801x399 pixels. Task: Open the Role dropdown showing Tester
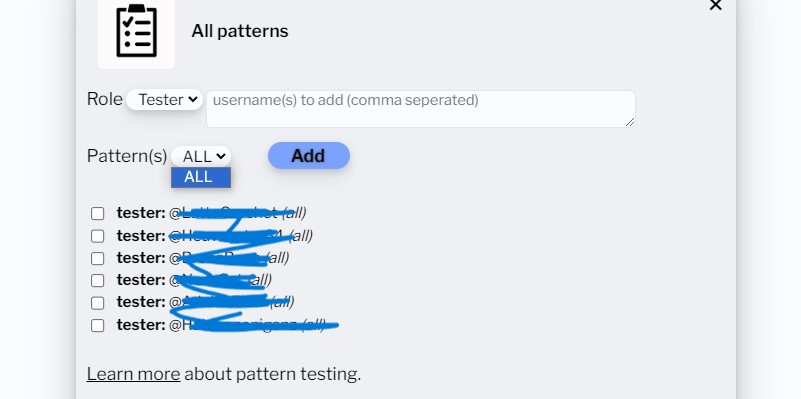164,100
